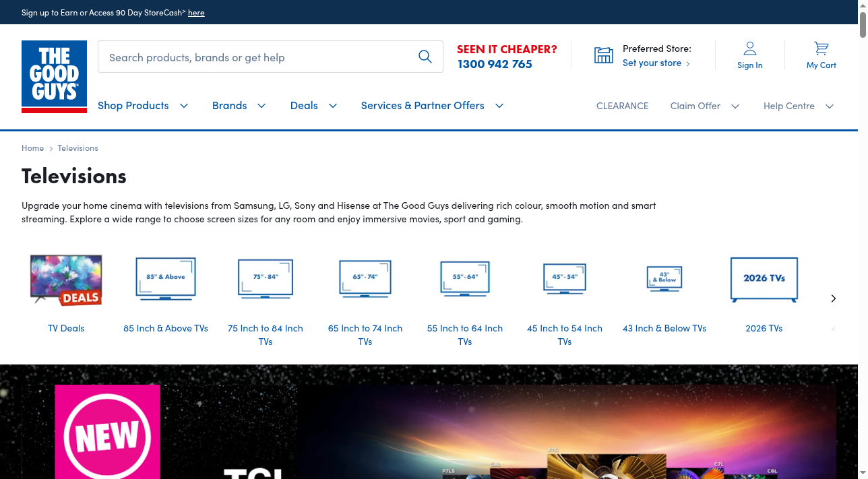
Task: Click the Sign In label
Action: (750, 65)
